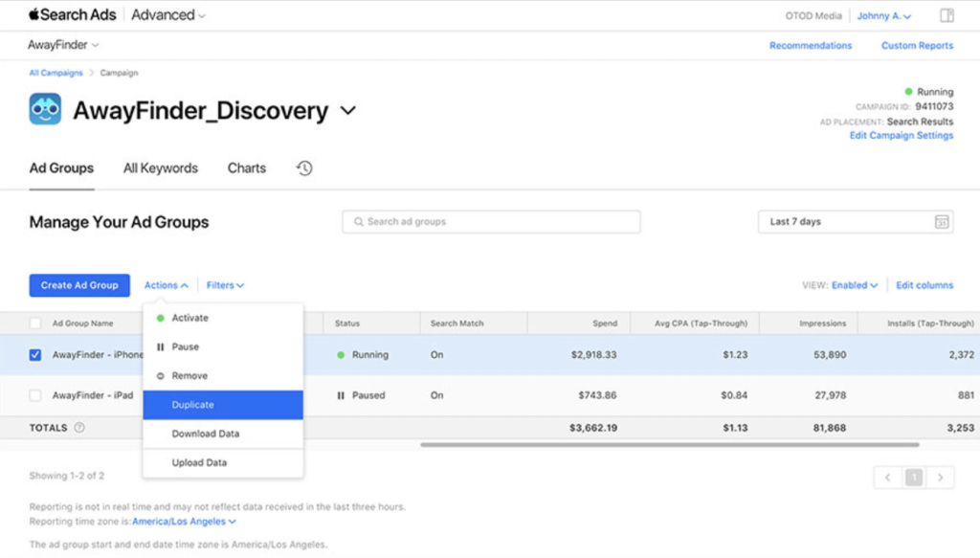Open the AwayFinder_Discovery campaign chevron
The height and width of the screenshot is (558, 980).
point(348,111)
